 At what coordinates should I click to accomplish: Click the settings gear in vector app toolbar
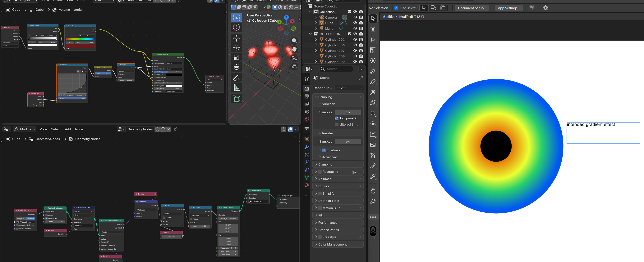click(x=545, y=8)
